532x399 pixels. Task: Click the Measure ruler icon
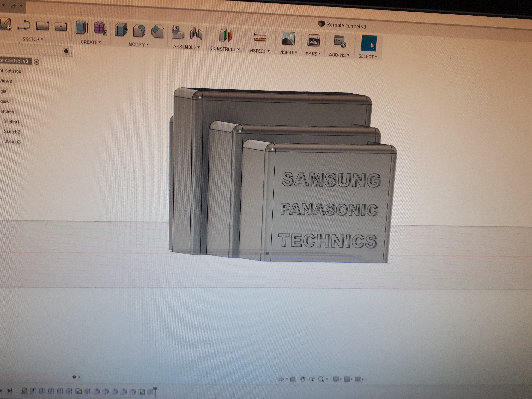260,38
